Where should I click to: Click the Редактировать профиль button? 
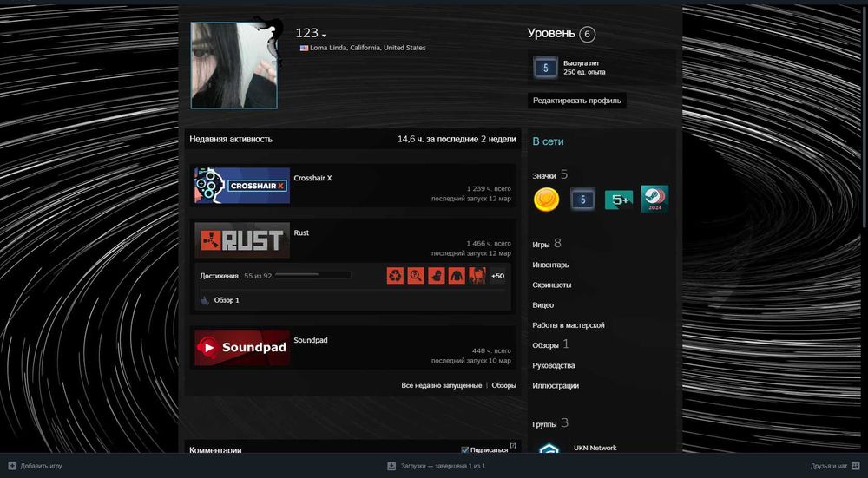(577, 101)
